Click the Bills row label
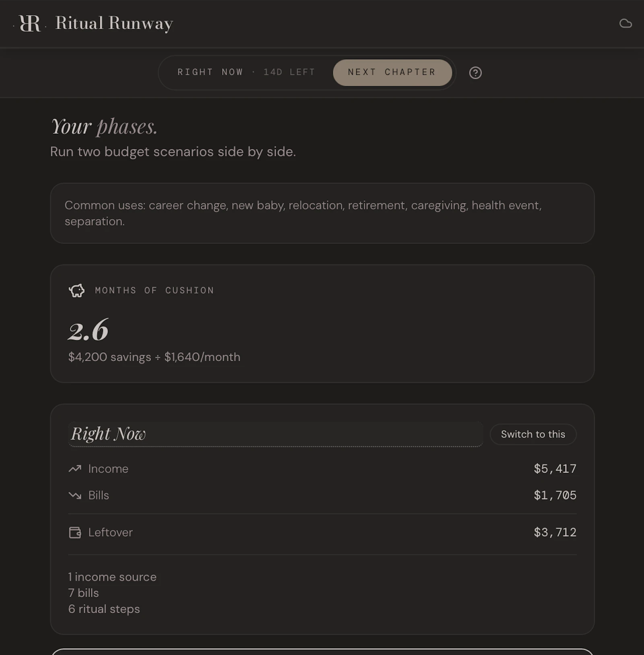The width and height of the screenshot is (644, 655). [x=99, y=495]
